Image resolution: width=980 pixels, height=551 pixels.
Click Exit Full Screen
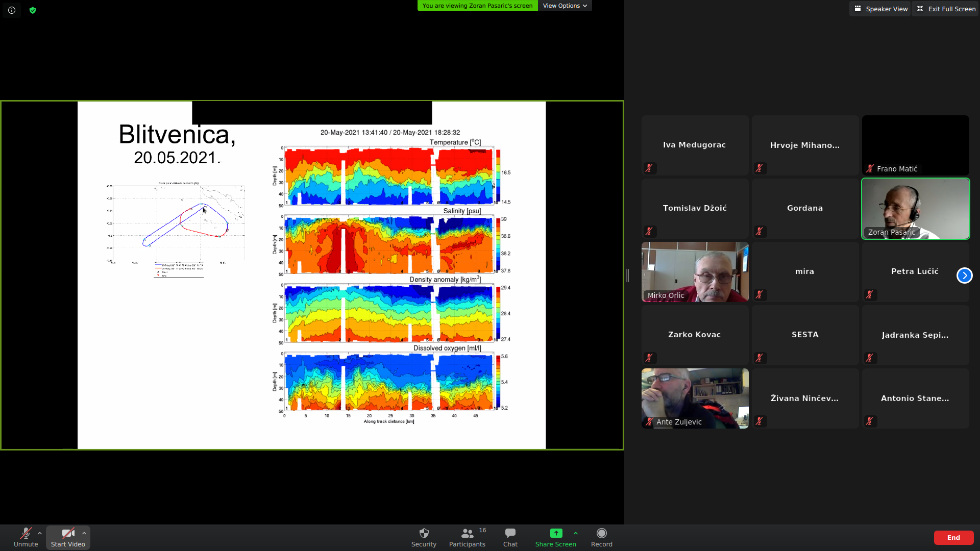pos(945,9)
